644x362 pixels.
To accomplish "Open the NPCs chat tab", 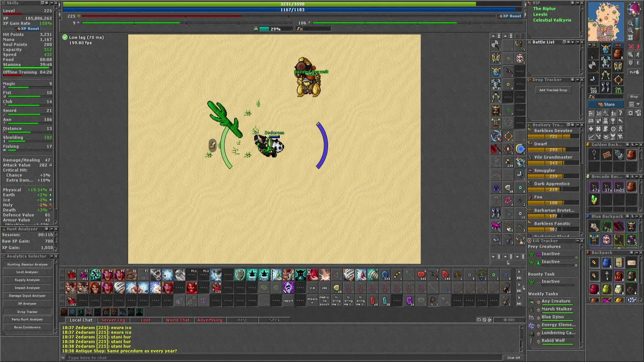I will tap(274, 320).
